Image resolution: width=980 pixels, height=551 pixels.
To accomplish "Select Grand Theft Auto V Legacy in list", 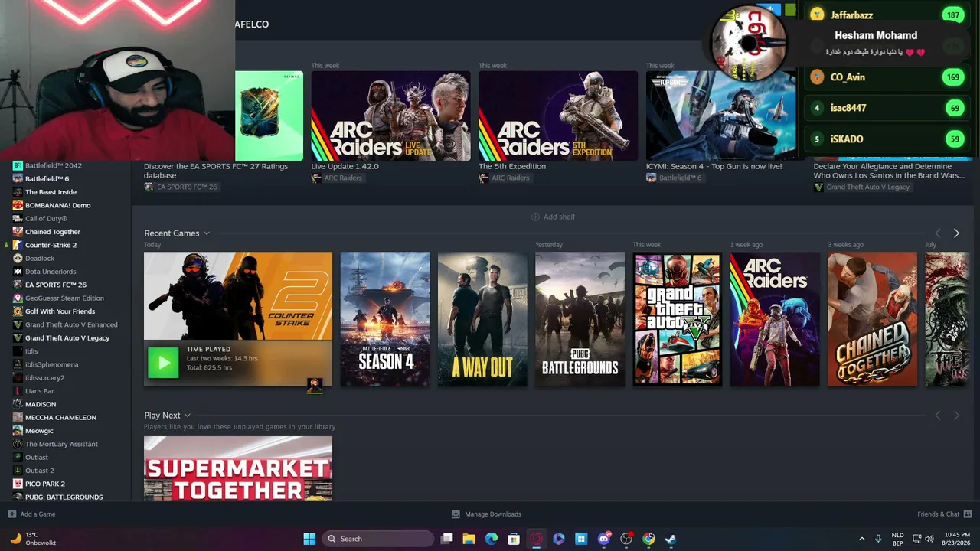I will point(67,337).
